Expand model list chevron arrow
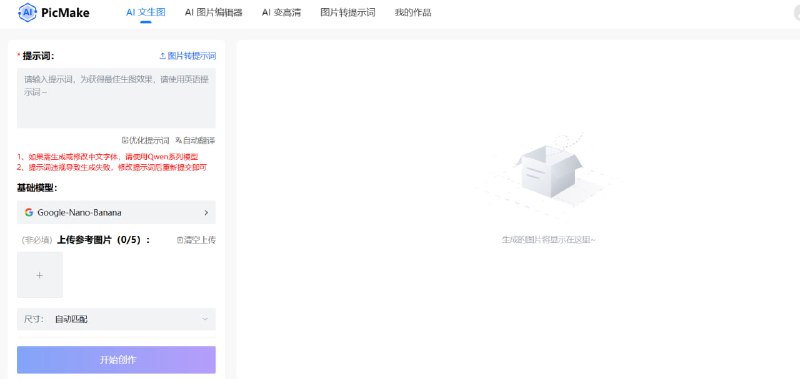This screenshot has height=379, width=800. pyautogui.click(x=206, y=212)
